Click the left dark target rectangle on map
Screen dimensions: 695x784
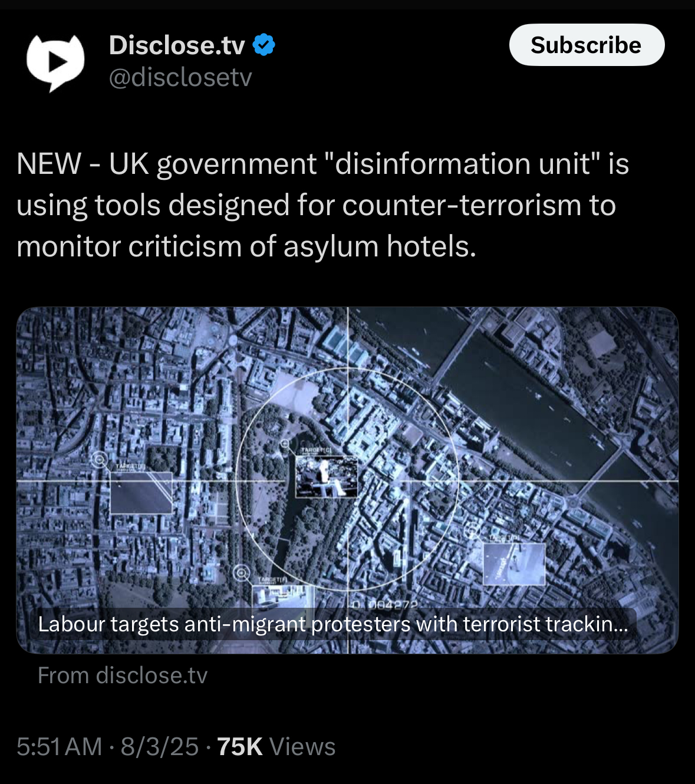pyautogui.click(x=141, y=492)
